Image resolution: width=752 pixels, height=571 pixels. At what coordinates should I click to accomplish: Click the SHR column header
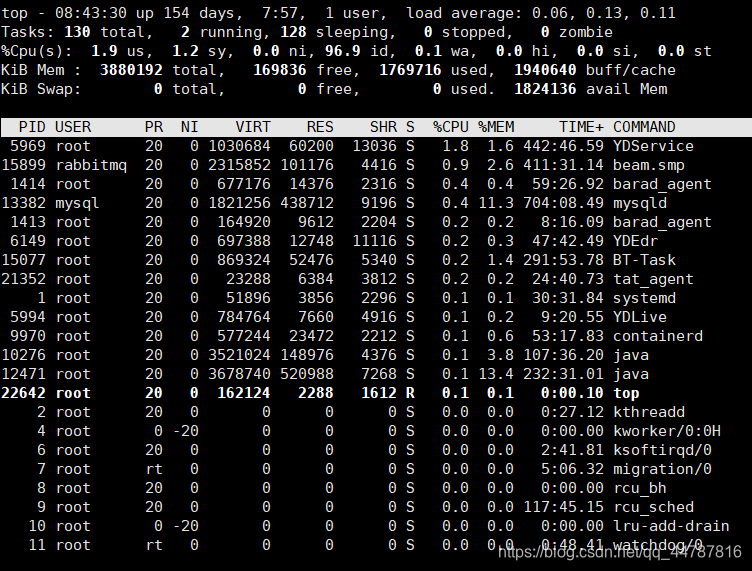(383, 127)
